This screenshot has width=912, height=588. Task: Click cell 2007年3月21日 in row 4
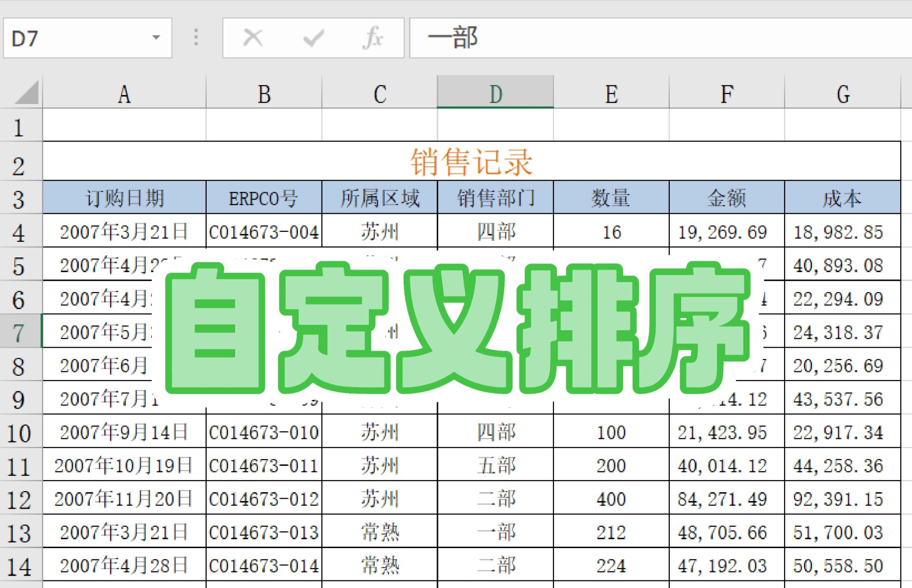click(124, 231)
